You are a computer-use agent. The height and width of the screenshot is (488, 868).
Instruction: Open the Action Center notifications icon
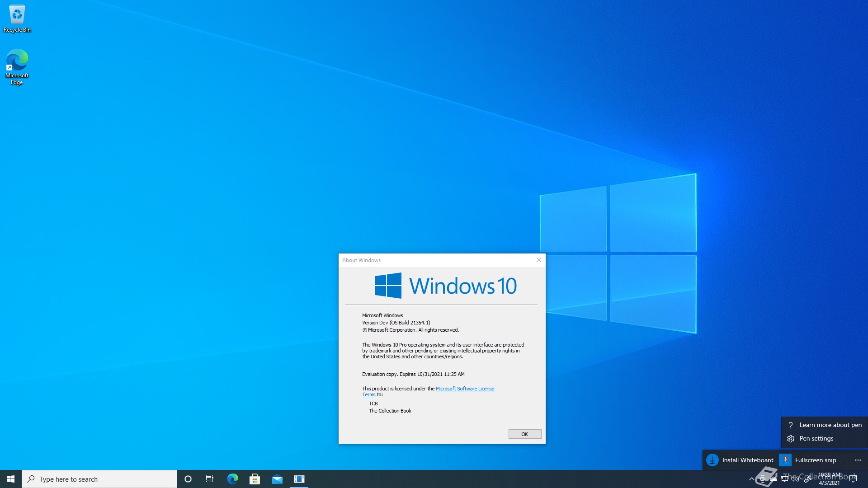(x=853, y=479)
